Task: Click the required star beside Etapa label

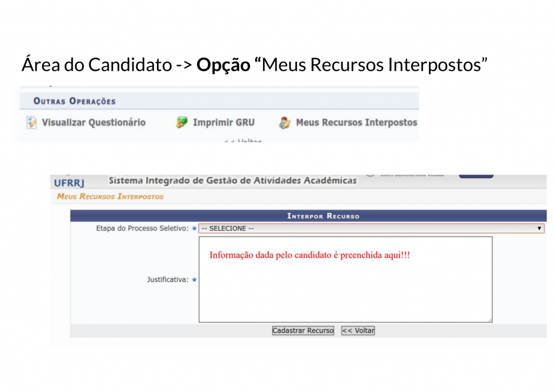Action: 194,228
